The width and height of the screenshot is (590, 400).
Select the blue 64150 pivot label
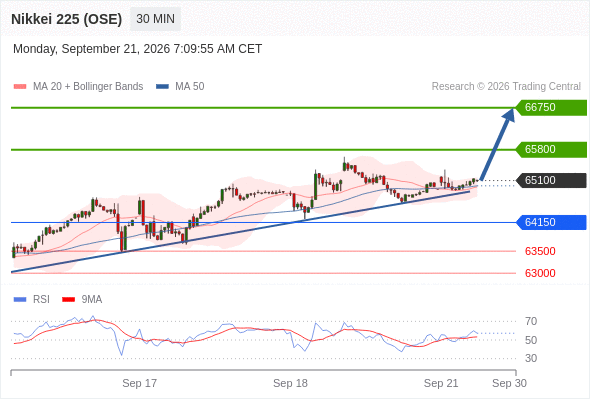point(551,222)
